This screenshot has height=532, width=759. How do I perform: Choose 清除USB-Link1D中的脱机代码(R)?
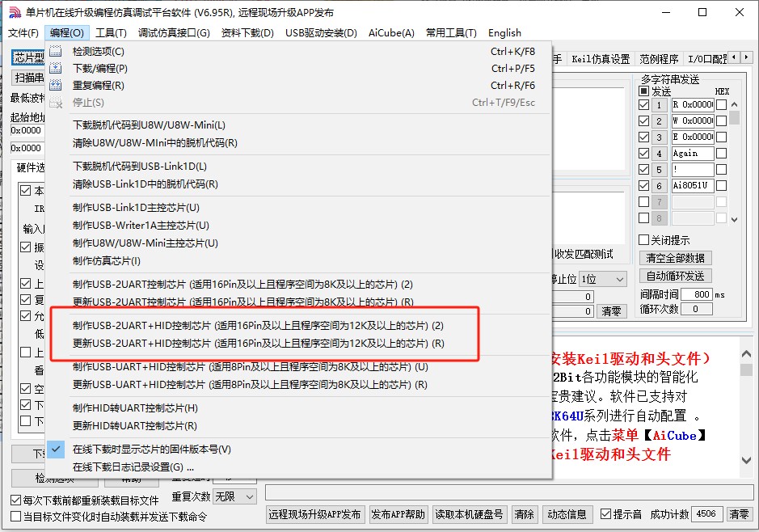(298, 184)
